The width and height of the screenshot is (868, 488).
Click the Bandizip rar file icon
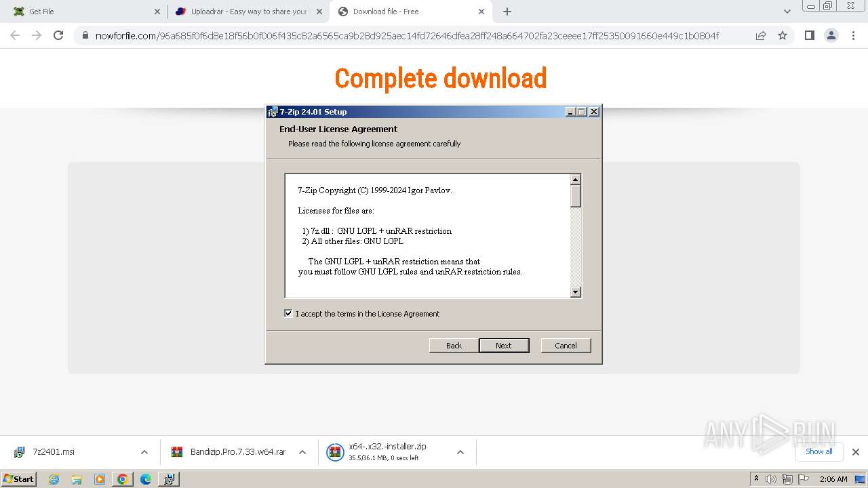(177, 452)
